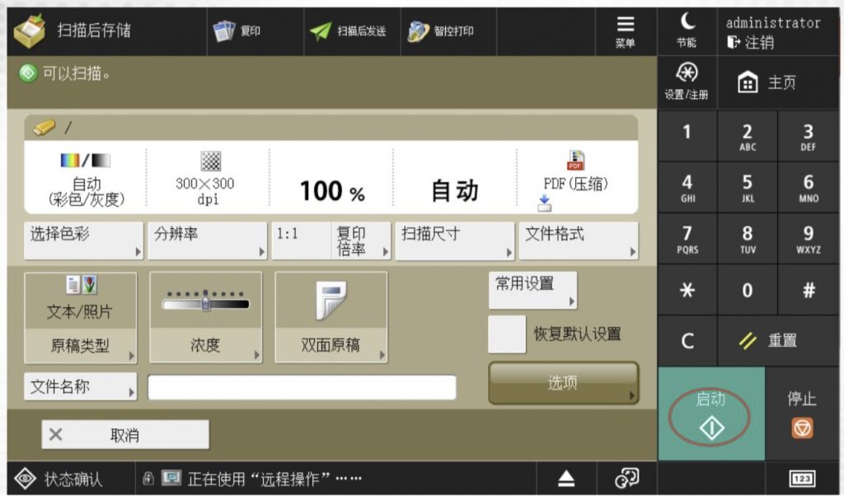Switch to Copy (复印) function tab
Viewport: 844px width, 504px height.
tap(240, 31)
